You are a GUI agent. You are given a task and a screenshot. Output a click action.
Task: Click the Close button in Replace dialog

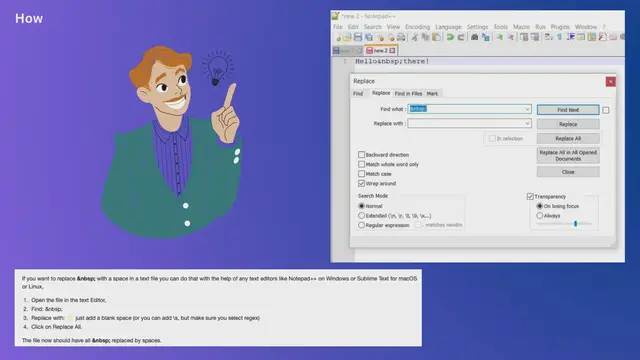click(568, 172)
